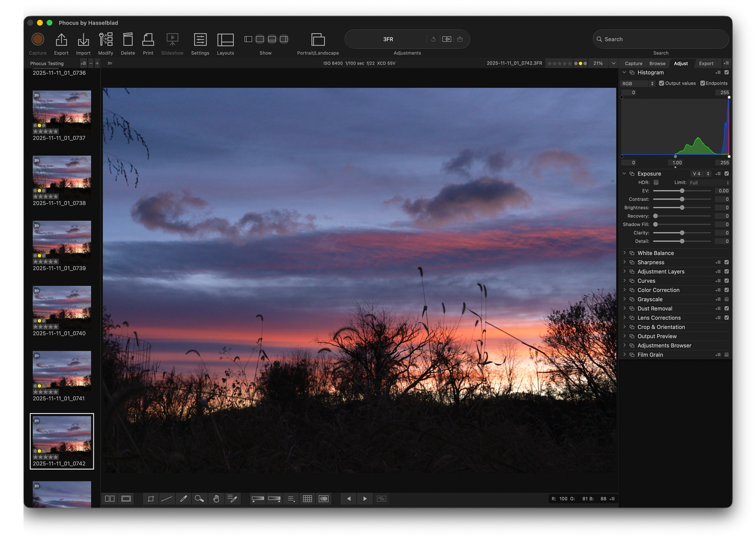
Task: Expand the White Balance section
Action: [624, 253]
